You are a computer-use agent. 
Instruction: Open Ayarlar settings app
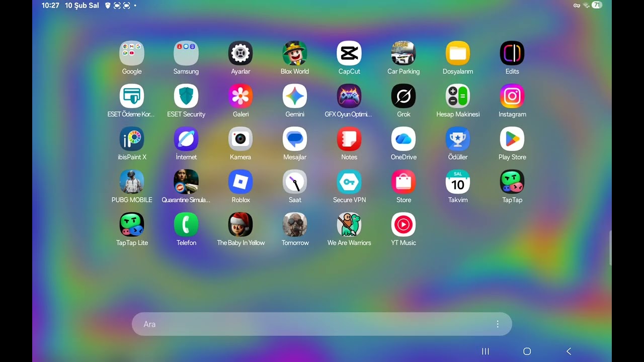point(240,53)
